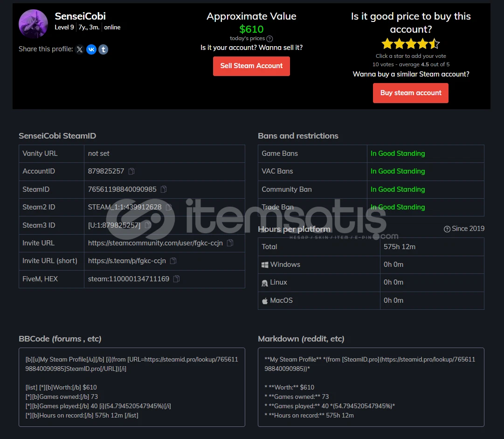Copy the FiveM HEX value
Screen dimensions: 504x439
[176, 279]
